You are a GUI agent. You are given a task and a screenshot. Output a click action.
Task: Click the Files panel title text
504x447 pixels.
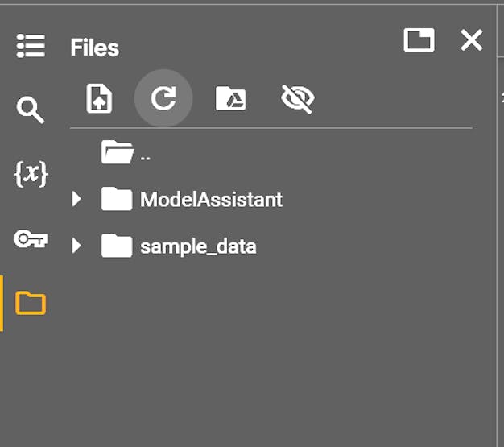point(94,48)
